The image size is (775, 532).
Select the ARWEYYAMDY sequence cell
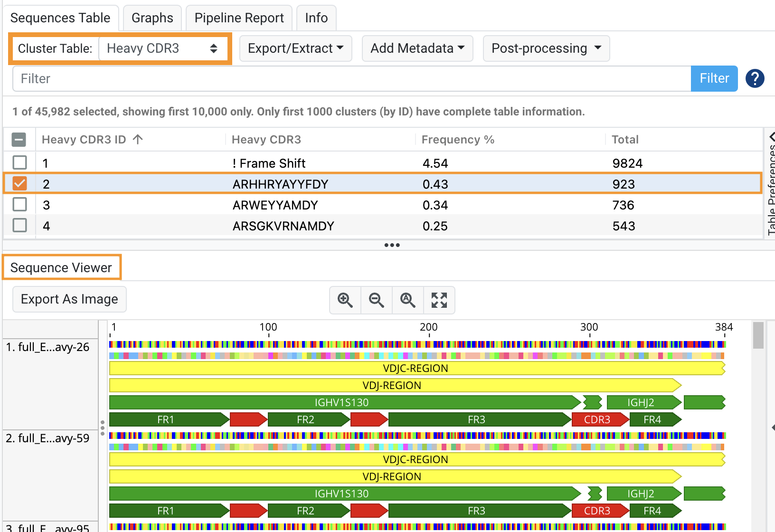pos(275,205)
